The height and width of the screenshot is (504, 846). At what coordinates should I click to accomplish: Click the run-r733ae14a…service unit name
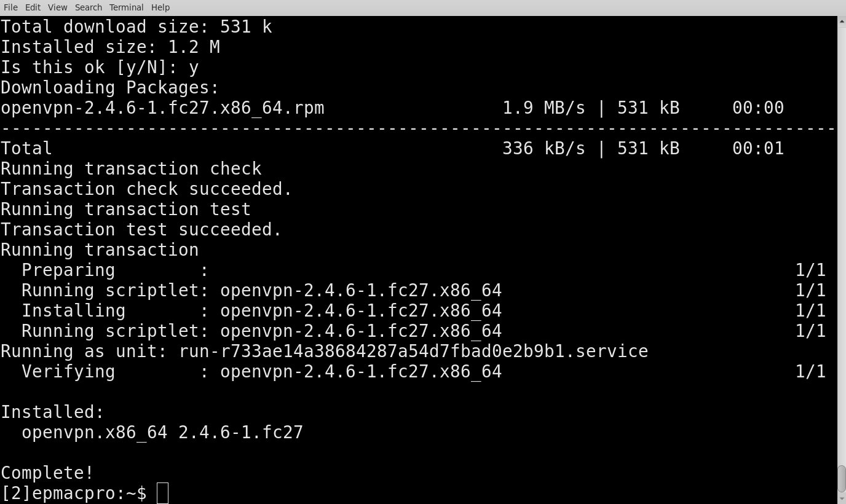(x=413, y=351)
